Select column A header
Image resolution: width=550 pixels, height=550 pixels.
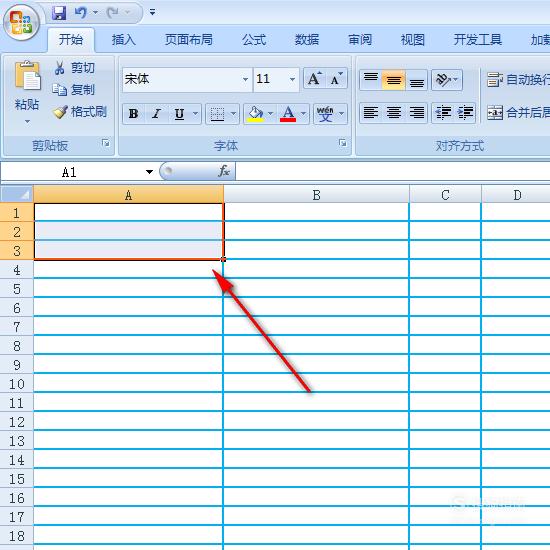[x=128, y=194]
